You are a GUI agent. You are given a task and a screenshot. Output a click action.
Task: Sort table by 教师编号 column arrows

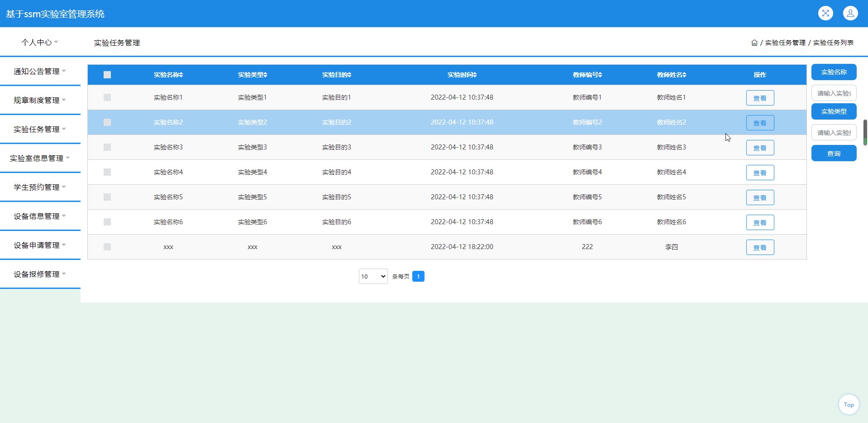[600, 75]
